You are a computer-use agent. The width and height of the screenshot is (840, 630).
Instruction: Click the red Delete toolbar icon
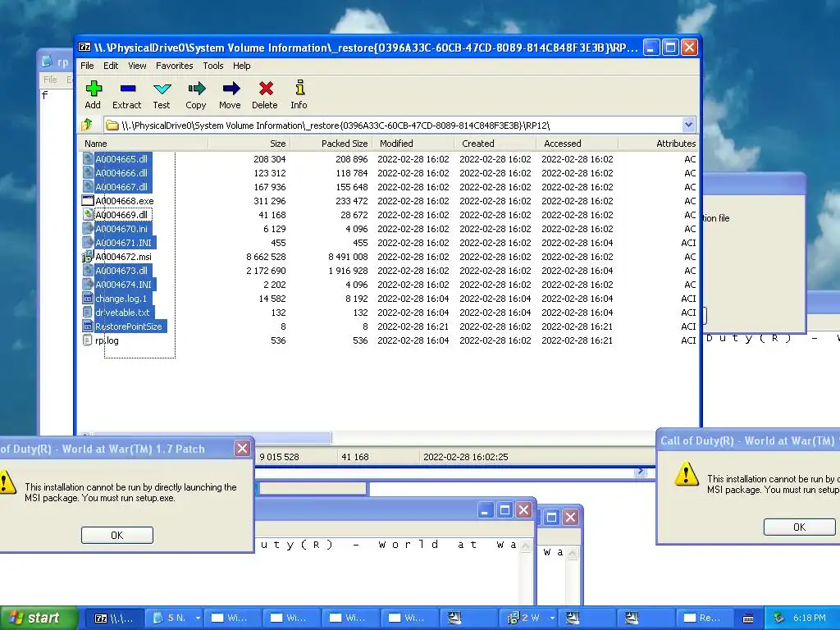266,89
